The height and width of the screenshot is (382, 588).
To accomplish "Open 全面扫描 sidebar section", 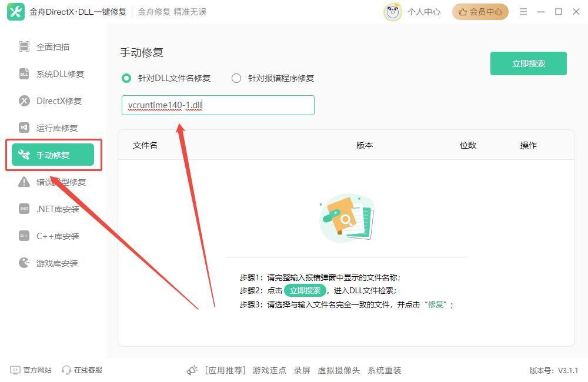I will (x=53, y=47).
